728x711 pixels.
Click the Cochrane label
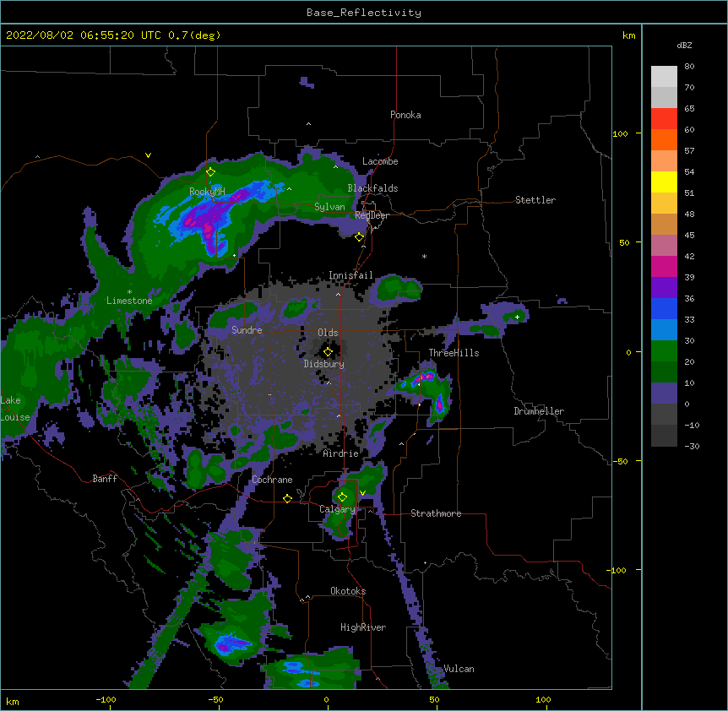tap(272, 480)
